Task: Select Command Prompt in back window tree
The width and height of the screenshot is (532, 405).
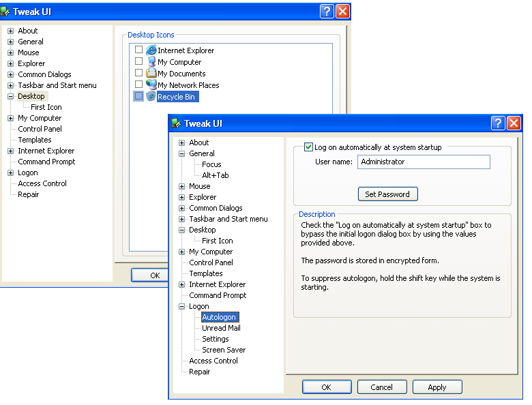Action: coord(46,162)
